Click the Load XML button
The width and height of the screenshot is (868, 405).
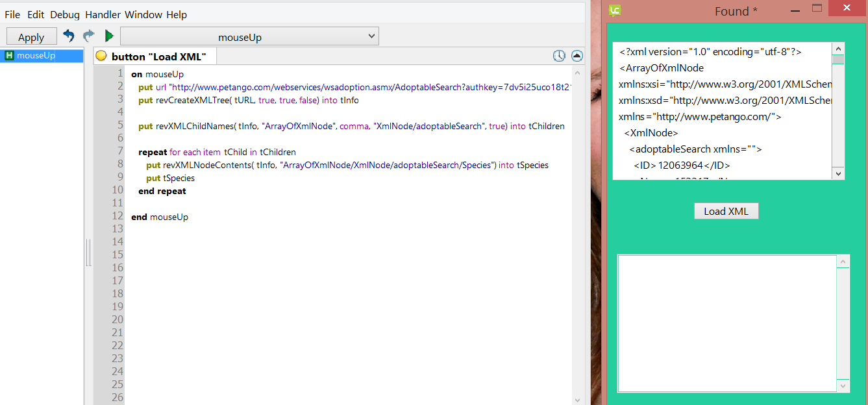point(726,211)
